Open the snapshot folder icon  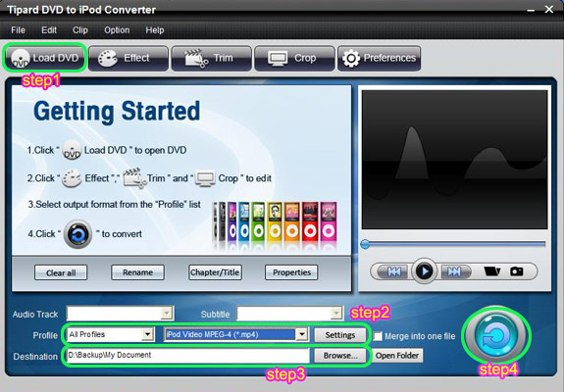pos(491,271)
